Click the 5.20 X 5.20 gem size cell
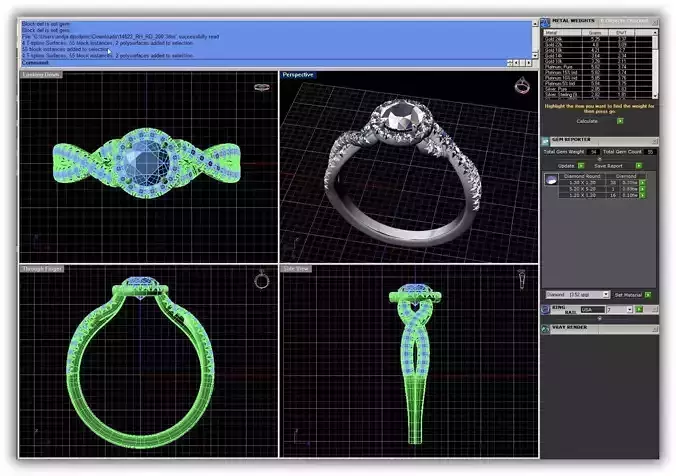The height and width of the screenshot is (476, 676). pyautogui.click(x=582, y=189)
